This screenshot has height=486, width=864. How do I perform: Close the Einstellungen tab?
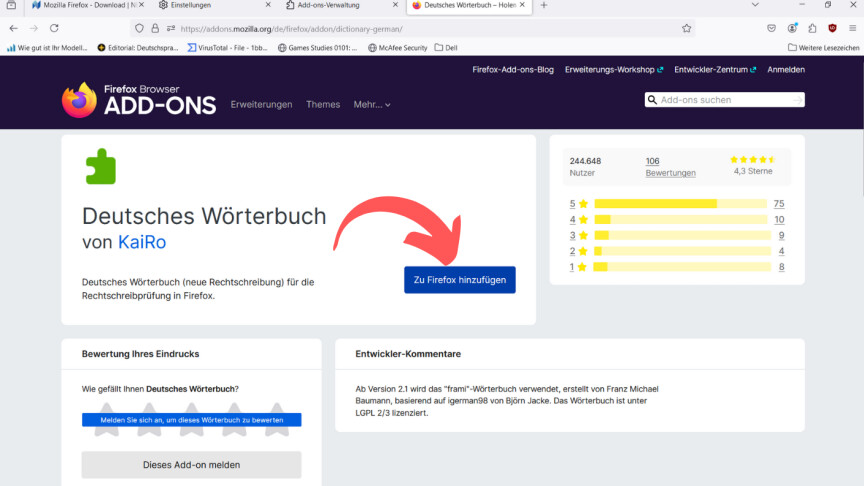click(x=268, y=5)
